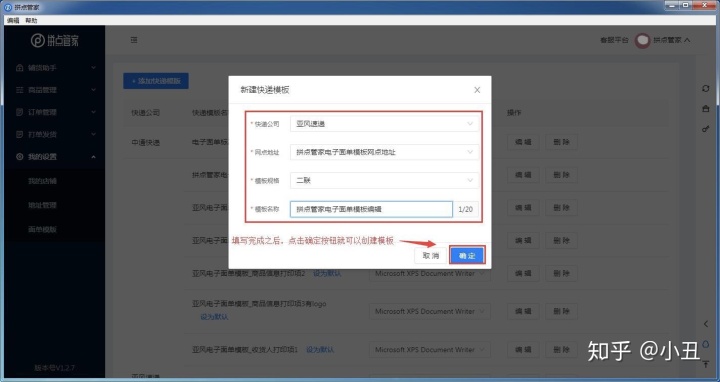Open the 帮助 menu in the menu bar
720x382 pixels.
[x=31, y=20]
